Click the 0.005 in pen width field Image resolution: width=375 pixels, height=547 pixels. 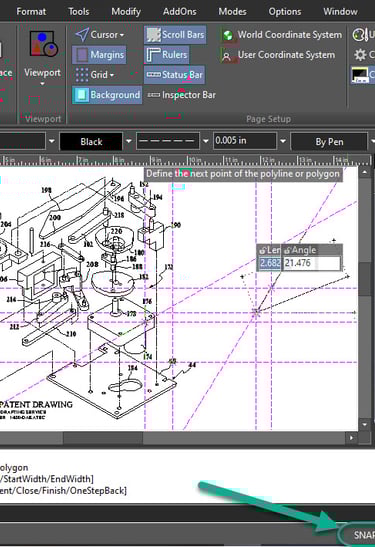(x=245, y=141)
